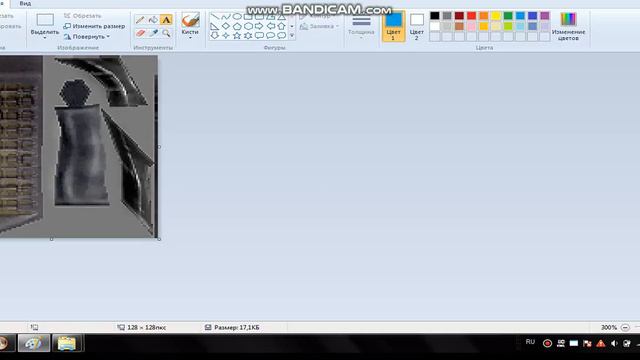Open the Кисти brushes dropdown arrow
The image size is (640, 360).
point(190,38)
